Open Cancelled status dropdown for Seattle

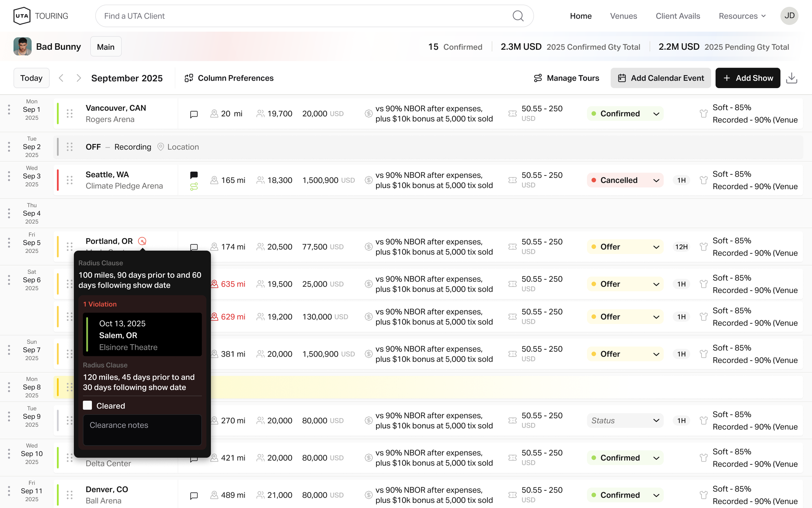click(625, 180)
